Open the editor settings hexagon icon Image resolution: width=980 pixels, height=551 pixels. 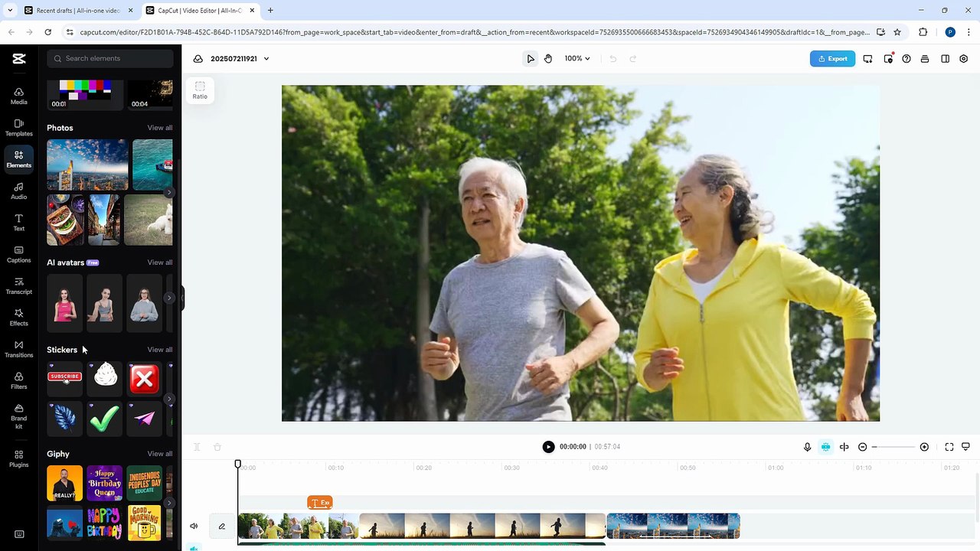[x=964, y=59]
